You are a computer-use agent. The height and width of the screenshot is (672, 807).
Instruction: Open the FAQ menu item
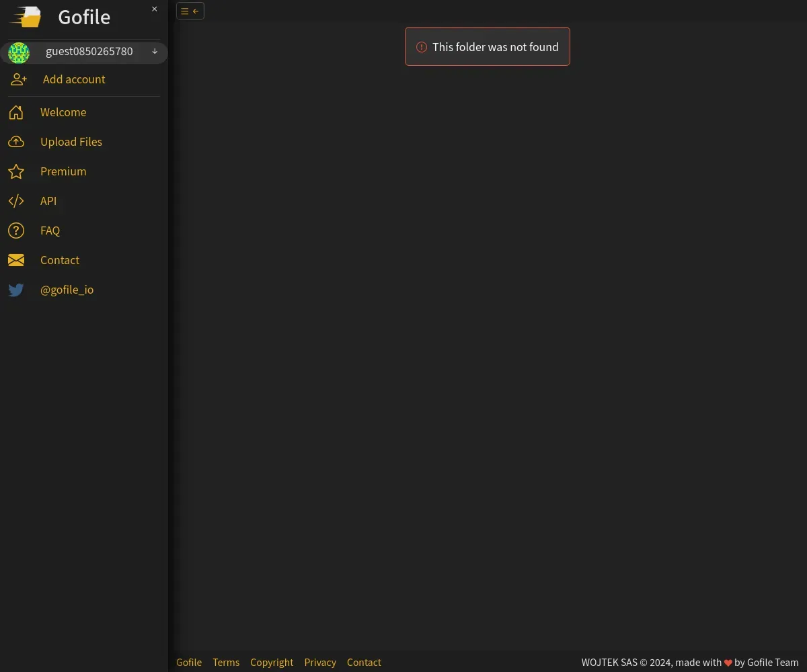pos(50,230)
